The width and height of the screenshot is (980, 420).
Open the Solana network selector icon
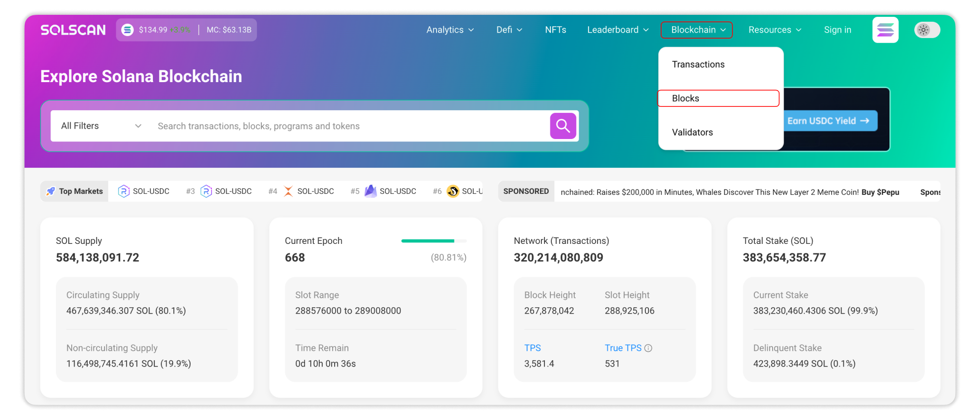(885, 30)
